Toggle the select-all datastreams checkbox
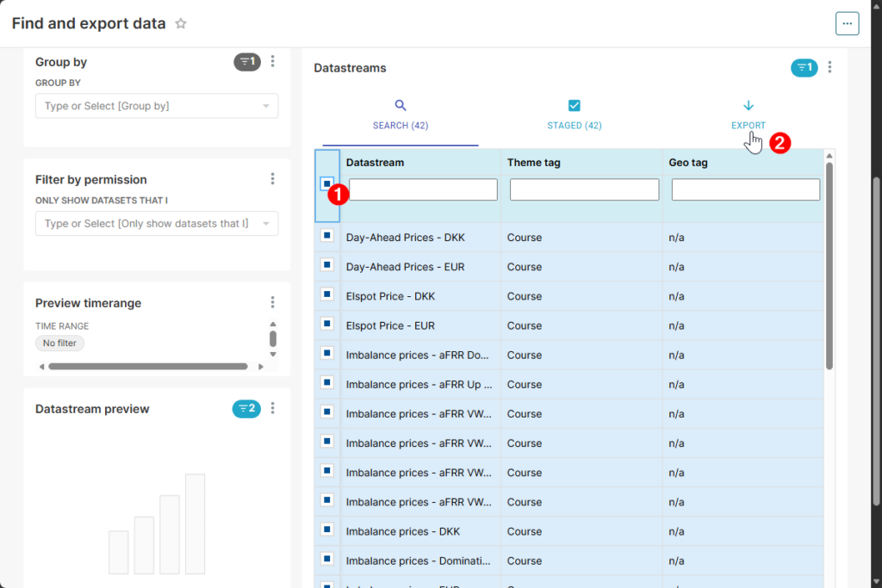This screenshot has width=882, height=588. (x=326, y=184)
